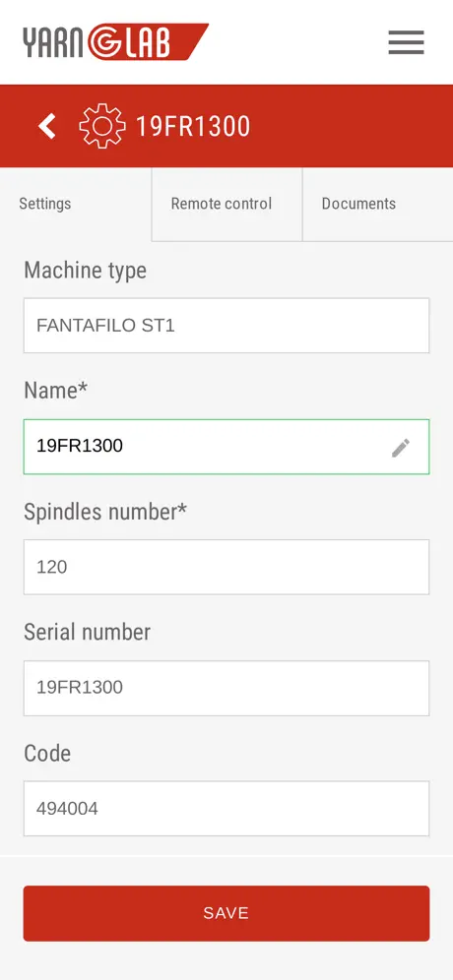Save the machine settings
This screenshot has width=453, height=980.
(226, 913)
